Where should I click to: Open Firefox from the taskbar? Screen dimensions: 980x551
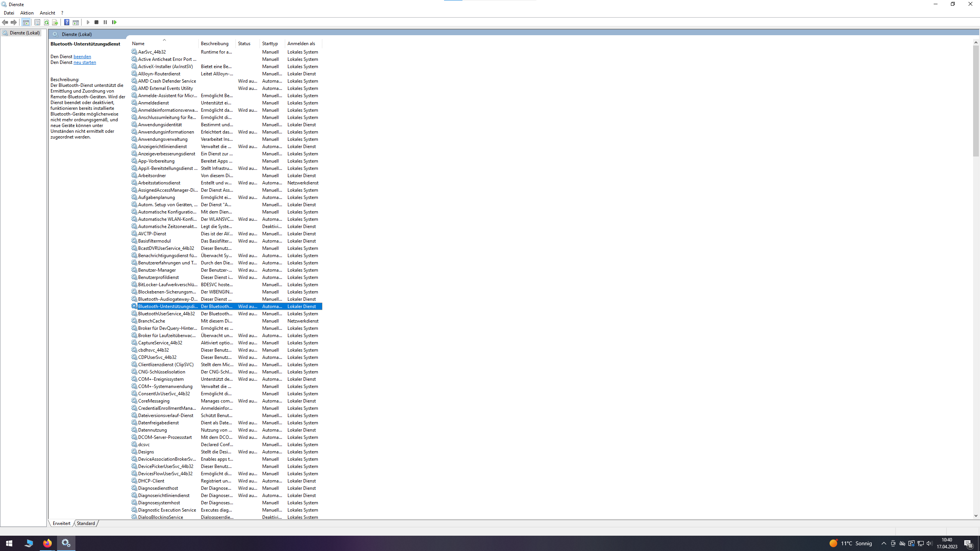point(47,543)
